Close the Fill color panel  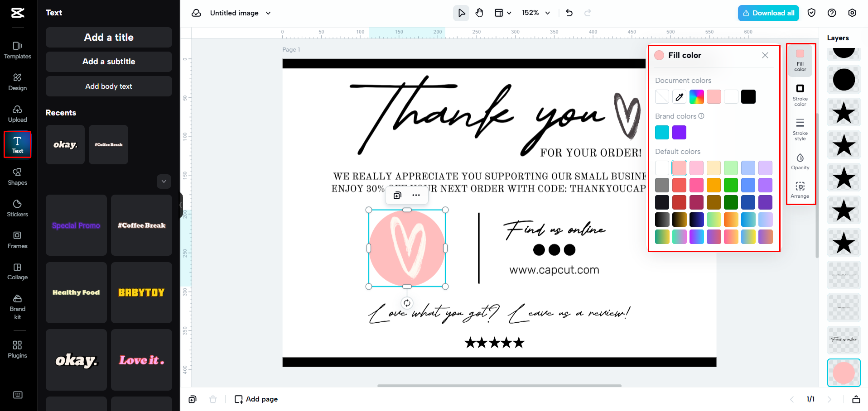tap(765, 55)
